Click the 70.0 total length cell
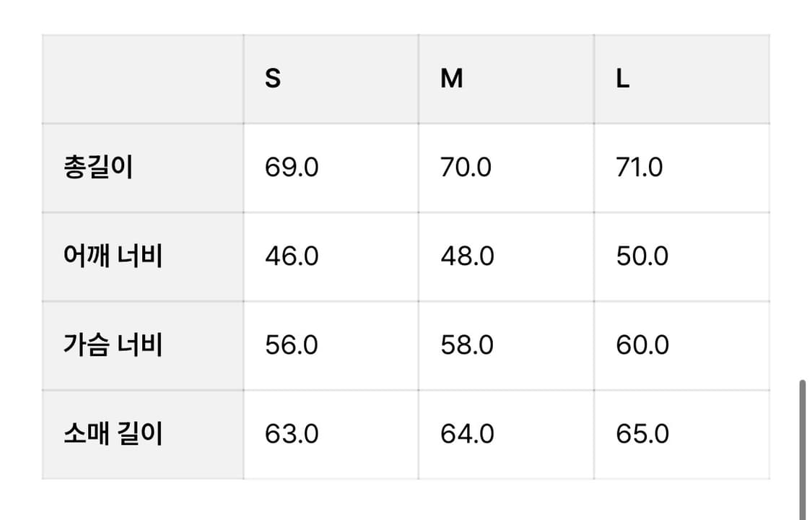 466,168
